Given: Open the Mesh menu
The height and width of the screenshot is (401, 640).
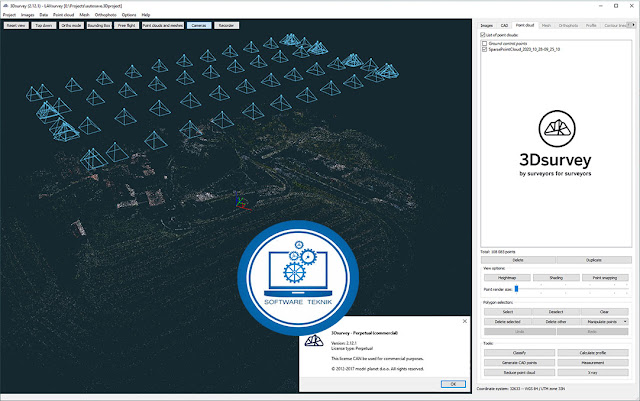Looking at the screenshot, I should (84, 15).
